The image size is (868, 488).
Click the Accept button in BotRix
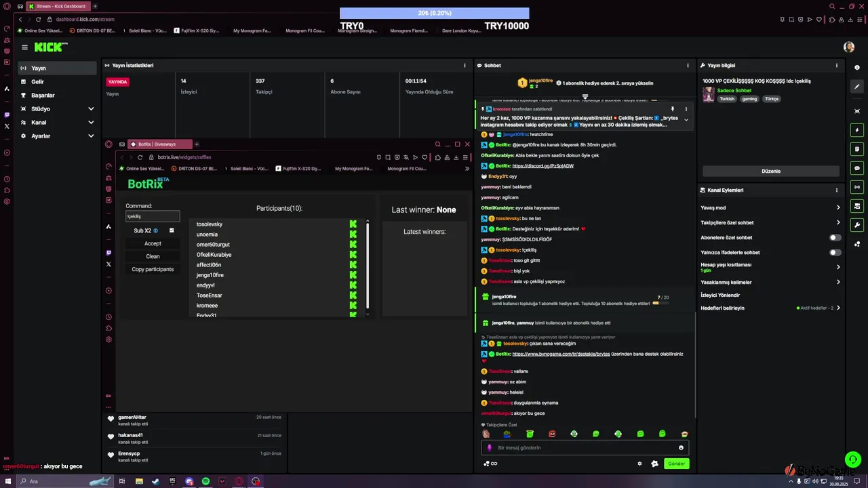[x=153, y=243]
